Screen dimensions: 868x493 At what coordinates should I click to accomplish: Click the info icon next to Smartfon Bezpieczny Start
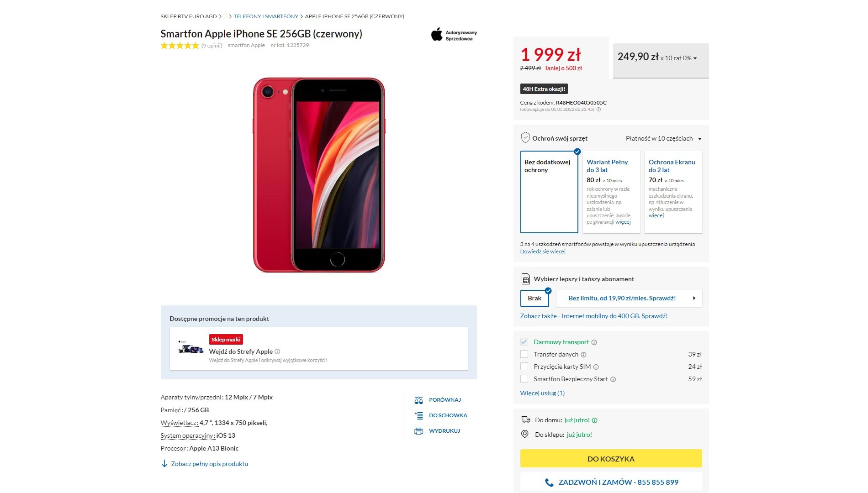613,379
